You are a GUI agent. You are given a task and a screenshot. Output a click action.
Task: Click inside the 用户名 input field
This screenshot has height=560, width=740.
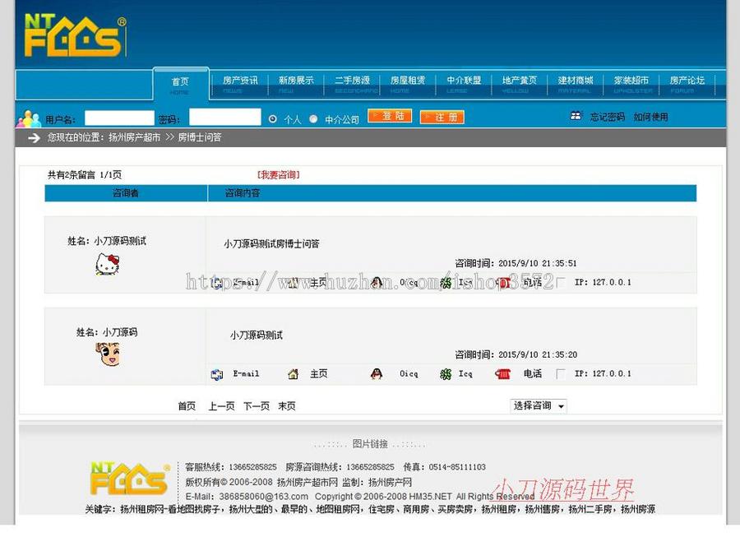coord(119,118)
